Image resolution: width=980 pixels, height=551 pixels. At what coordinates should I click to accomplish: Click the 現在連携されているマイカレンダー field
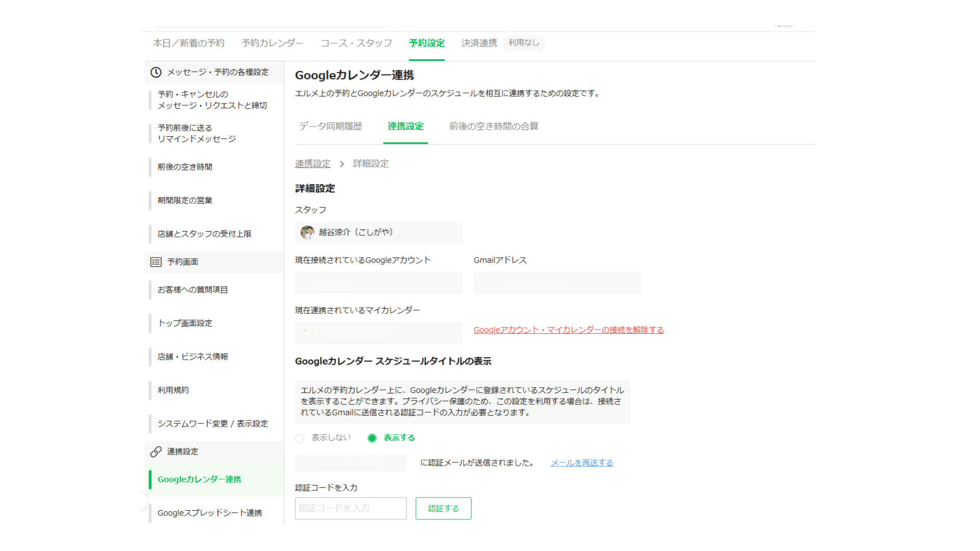click(379, 333)
